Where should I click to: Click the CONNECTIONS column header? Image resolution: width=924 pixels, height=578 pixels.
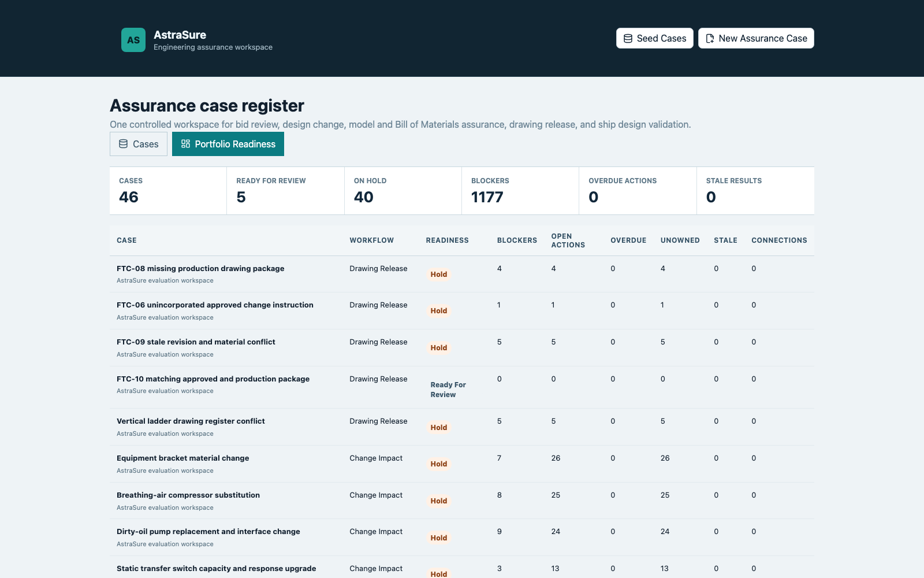pos(779,240)
